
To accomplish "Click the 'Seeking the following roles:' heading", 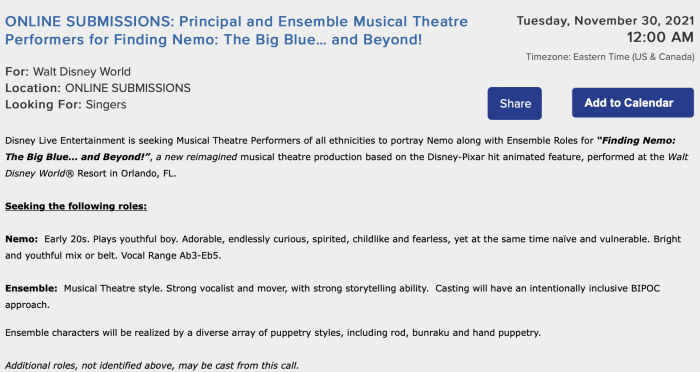I will point(76,206).
